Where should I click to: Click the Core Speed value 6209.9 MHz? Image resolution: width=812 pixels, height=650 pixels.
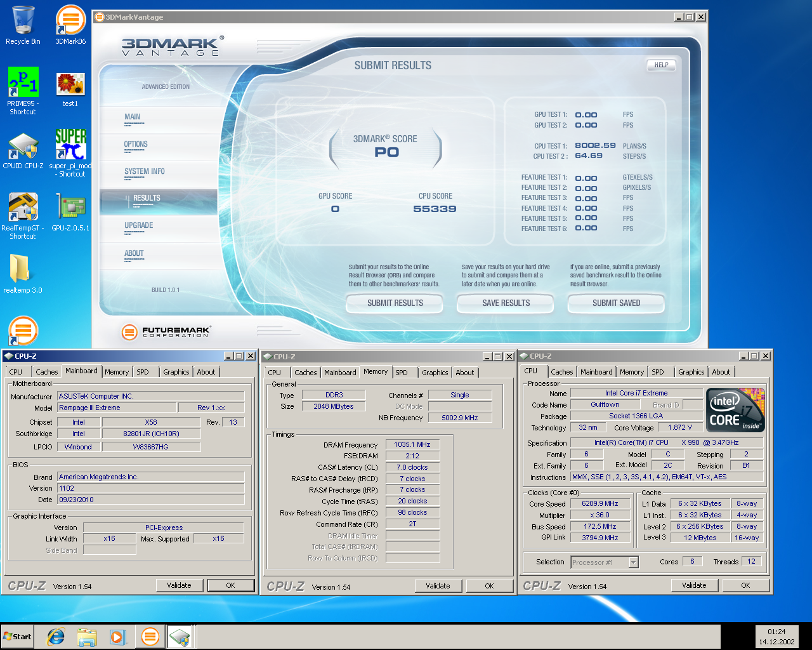pyautogui.click(x=599, y=503)
